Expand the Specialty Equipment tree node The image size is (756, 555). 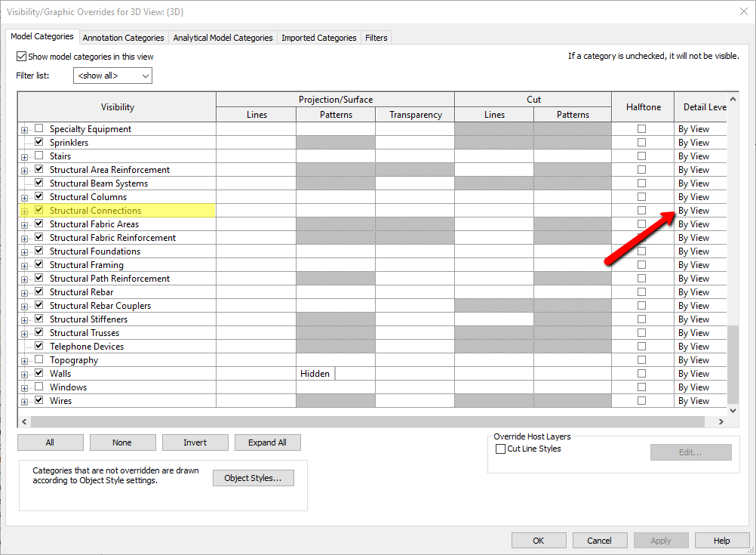click(x=24, y=130)
